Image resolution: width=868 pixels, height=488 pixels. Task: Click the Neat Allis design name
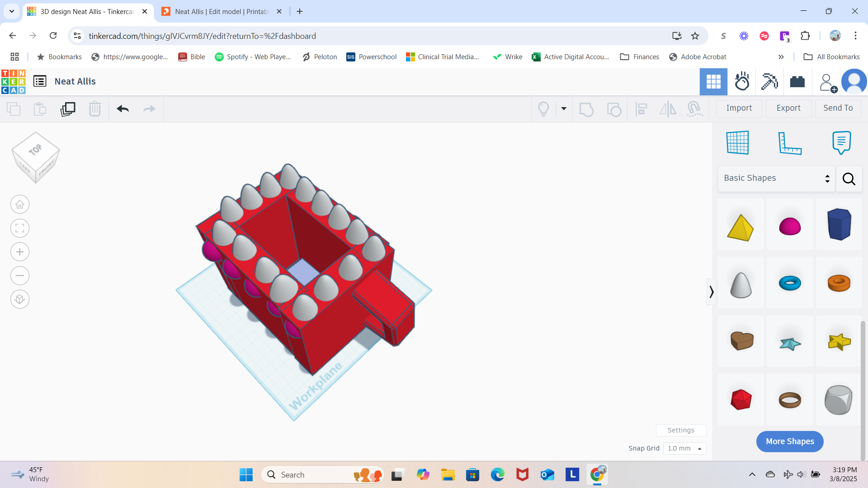coord(75,81)
